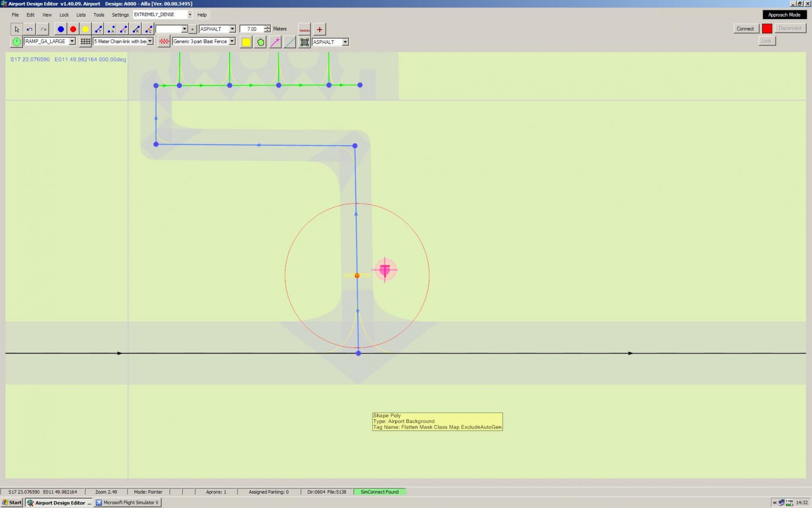Click the red plus toolbar icon

pos(320,29)
